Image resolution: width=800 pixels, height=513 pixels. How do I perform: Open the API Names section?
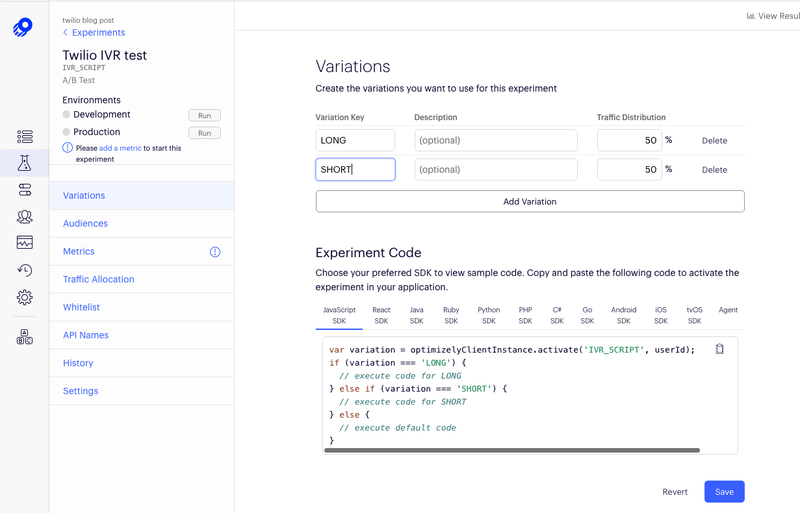(x=142, y=335)
